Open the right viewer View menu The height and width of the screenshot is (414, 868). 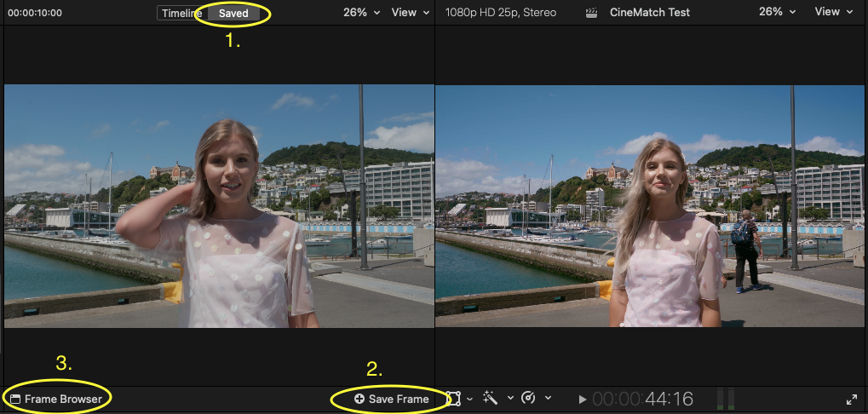point(832,13)
